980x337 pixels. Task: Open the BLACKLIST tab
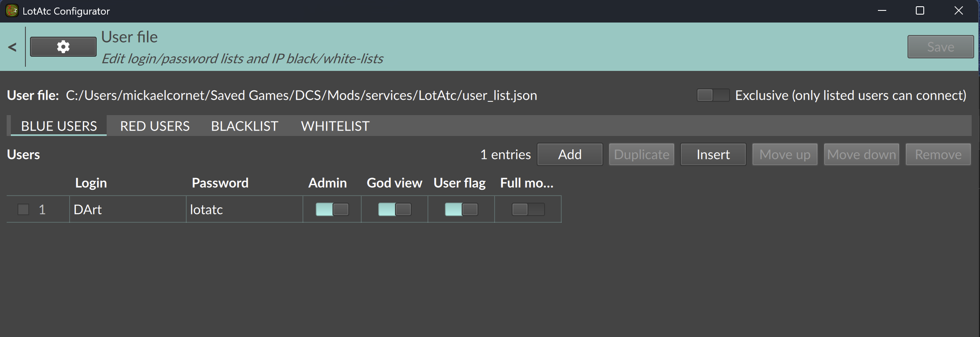pos(245,126)
